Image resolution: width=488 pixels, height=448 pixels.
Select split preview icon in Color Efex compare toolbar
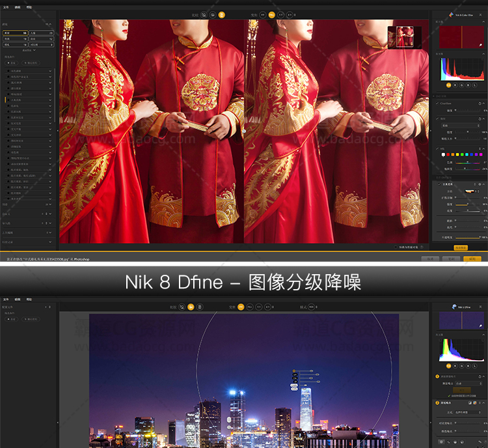tap(213, 14)
